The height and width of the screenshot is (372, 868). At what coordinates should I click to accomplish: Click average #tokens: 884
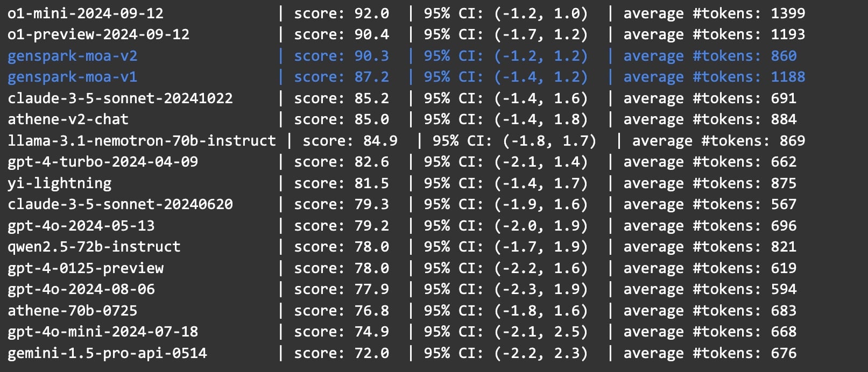coord(710,119)
